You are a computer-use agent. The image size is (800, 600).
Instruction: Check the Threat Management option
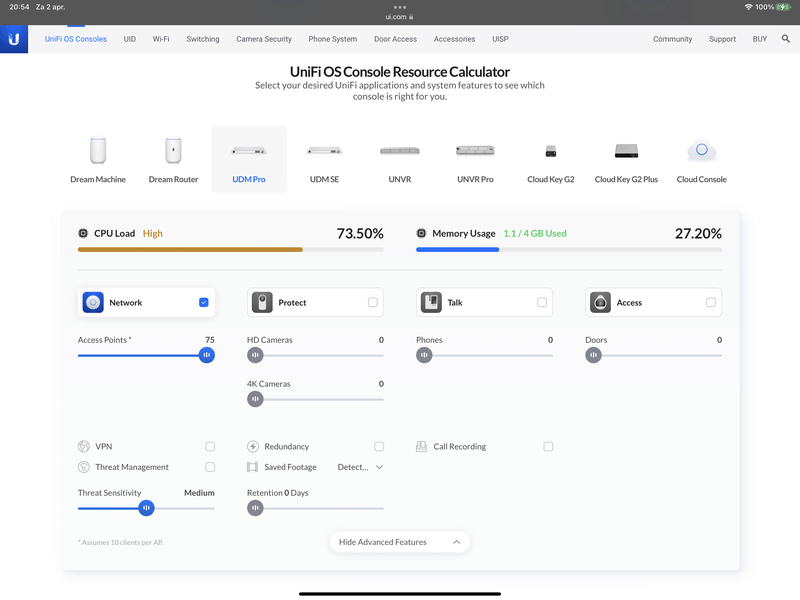pos(210,467)
